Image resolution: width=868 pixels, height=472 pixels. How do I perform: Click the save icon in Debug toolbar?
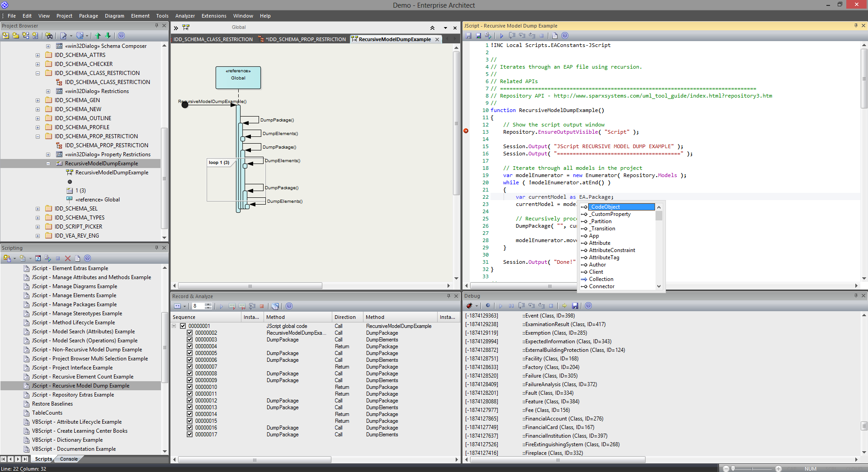(575, 306)
